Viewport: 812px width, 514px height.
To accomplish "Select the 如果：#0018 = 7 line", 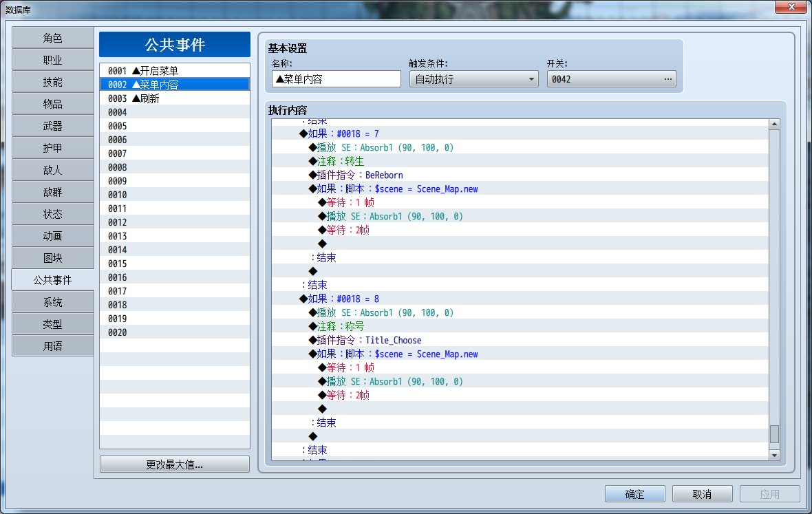I will [x=520, y=133].
